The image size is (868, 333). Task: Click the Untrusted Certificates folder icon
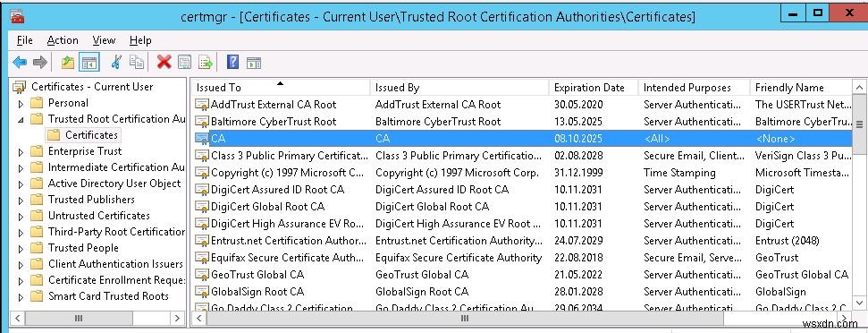pyautogui.click(x=37, y=216)
